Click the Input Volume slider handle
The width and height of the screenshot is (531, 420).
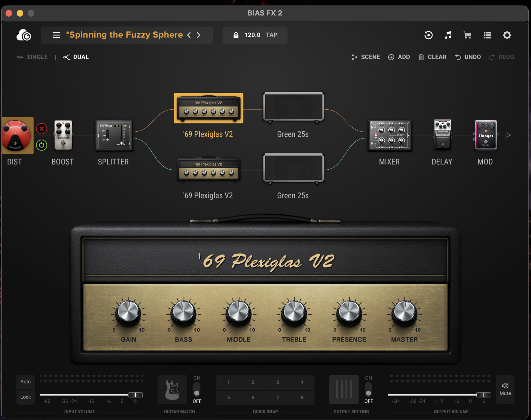point(135,395)
